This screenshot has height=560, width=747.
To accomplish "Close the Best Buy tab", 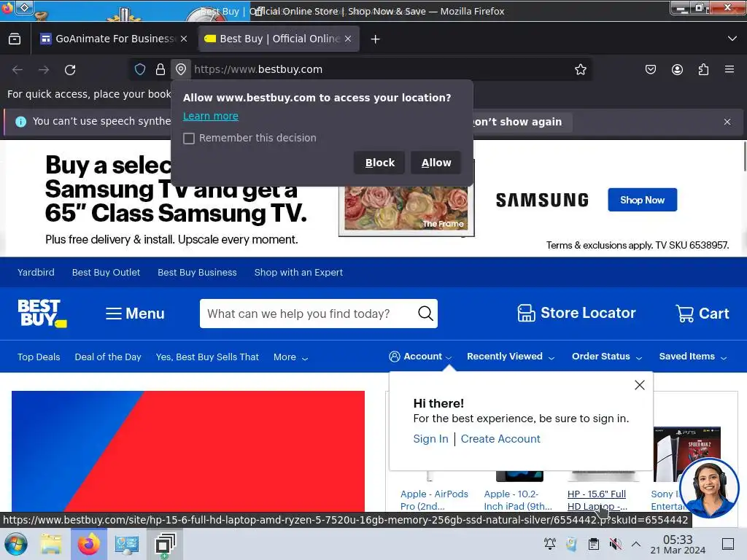I will coord(348,39).
